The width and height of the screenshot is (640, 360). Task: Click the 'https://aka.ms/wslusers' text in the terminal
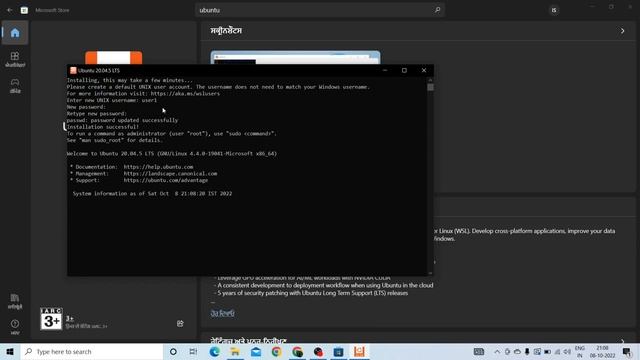tap(185, 93)
